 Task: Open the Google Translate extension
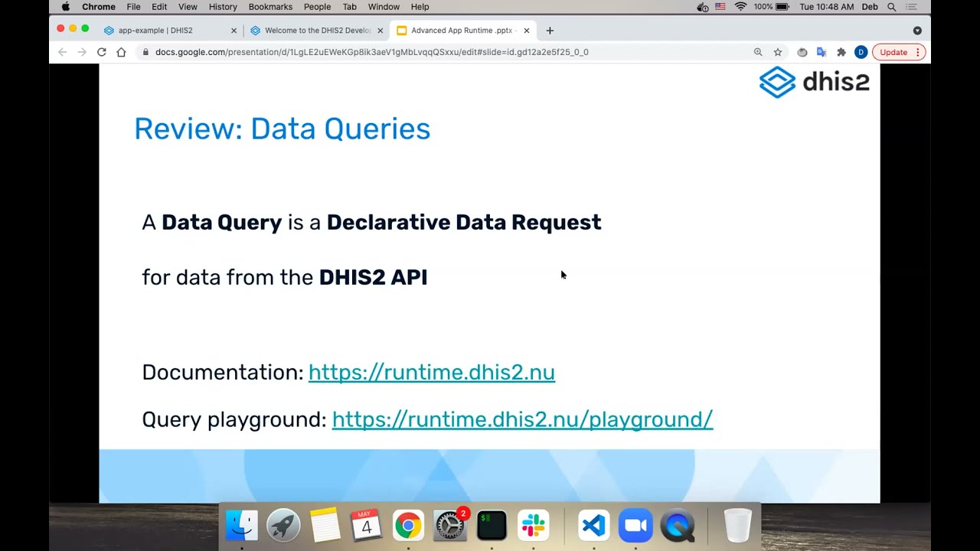pos(822,52)
